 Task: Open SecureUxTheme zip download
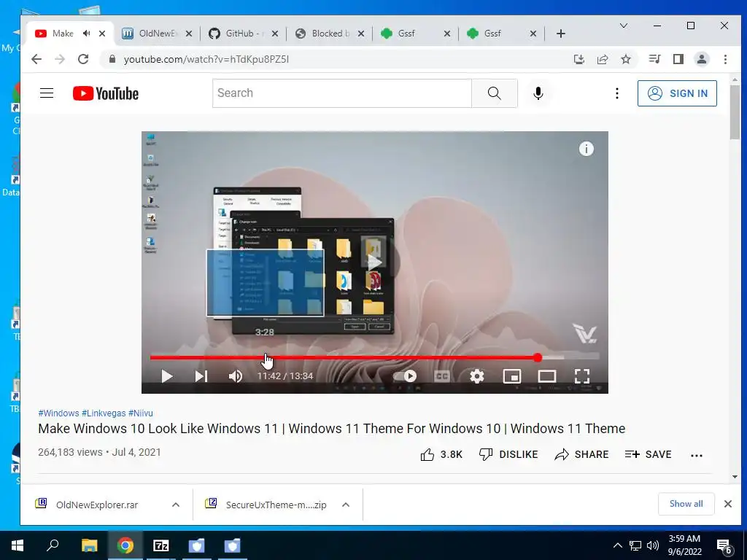tap(276, 505)
